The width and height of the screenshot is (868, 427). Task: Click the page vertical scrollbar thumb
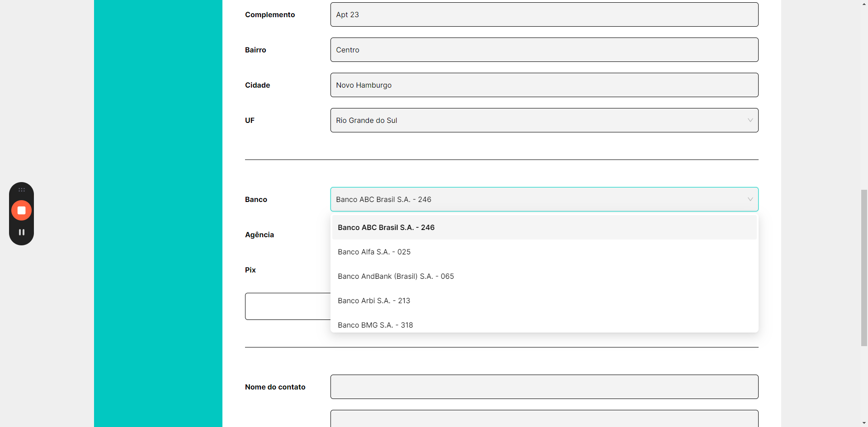pos(864,268)
